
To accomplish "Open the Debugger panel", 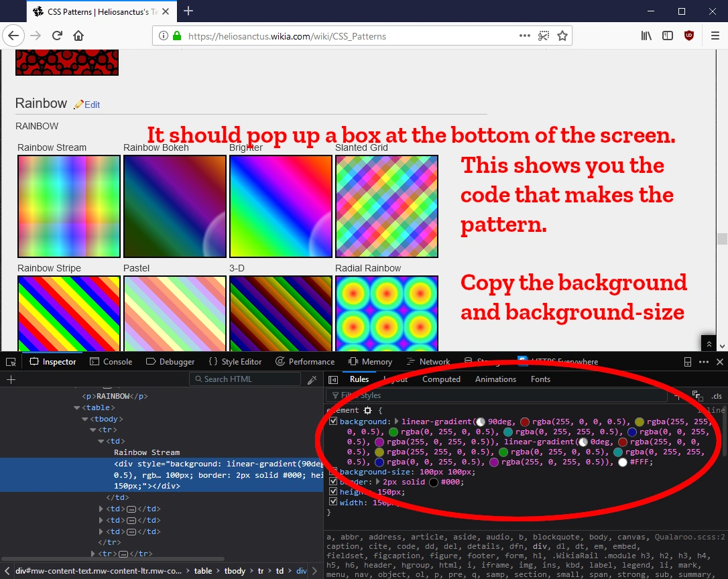I will 170,362.
